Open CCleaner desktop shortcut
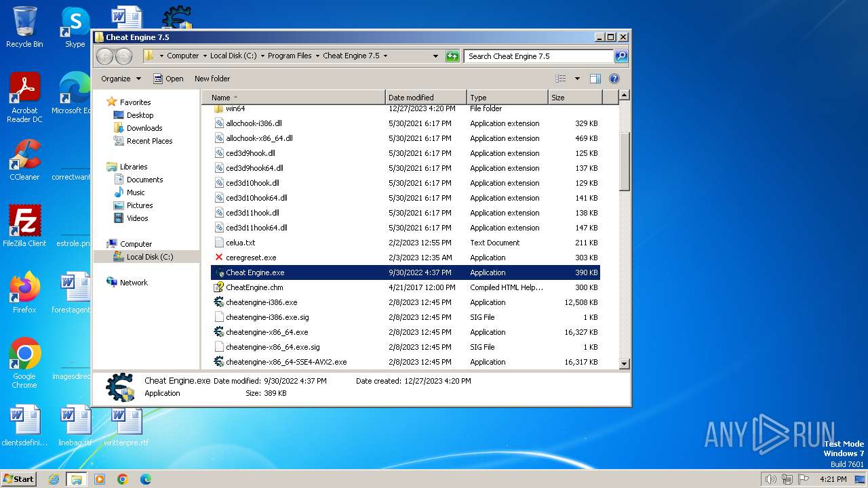 (24, 160)
